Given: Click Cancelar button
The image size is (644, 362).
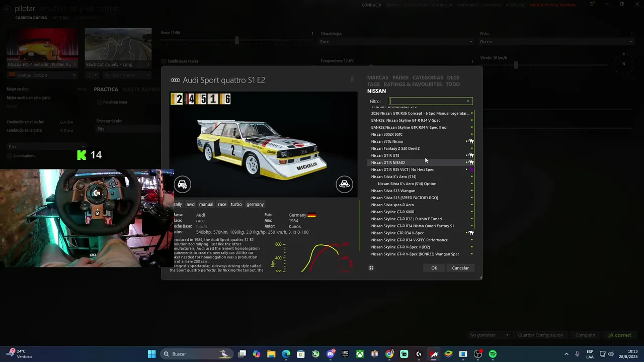Looking at the screenshot, I should tap(460, 268).
